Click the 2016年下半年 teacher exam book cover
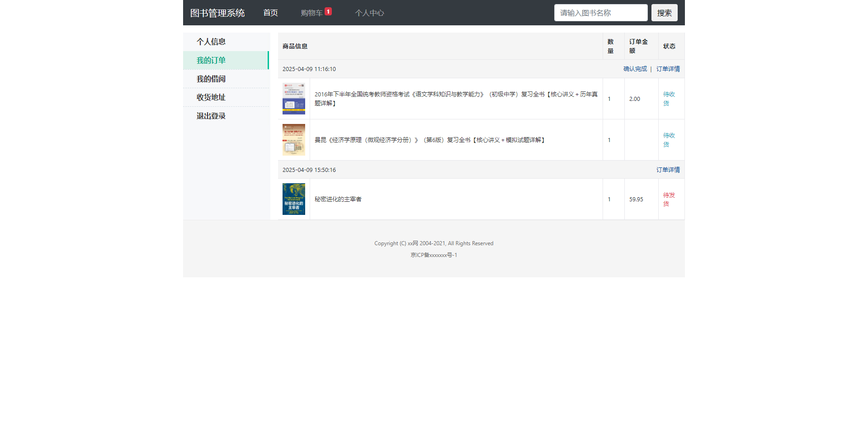 coord(294,99)
